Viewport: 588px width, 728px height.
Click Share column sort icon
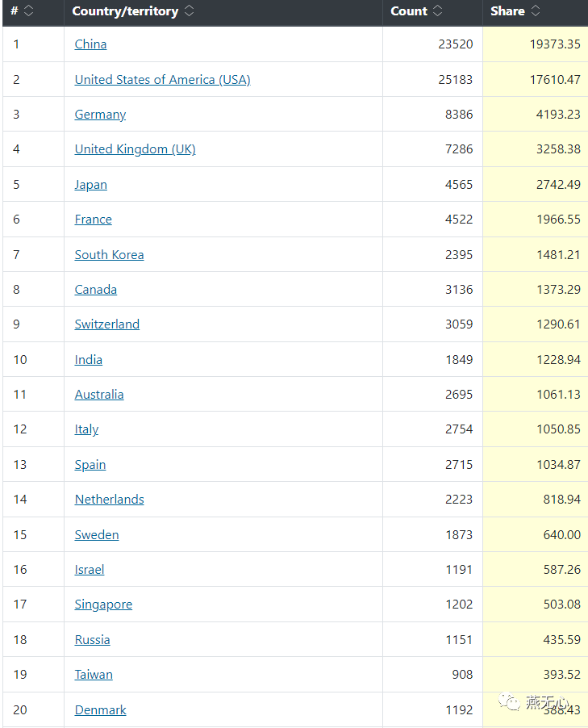click(536, 11)
